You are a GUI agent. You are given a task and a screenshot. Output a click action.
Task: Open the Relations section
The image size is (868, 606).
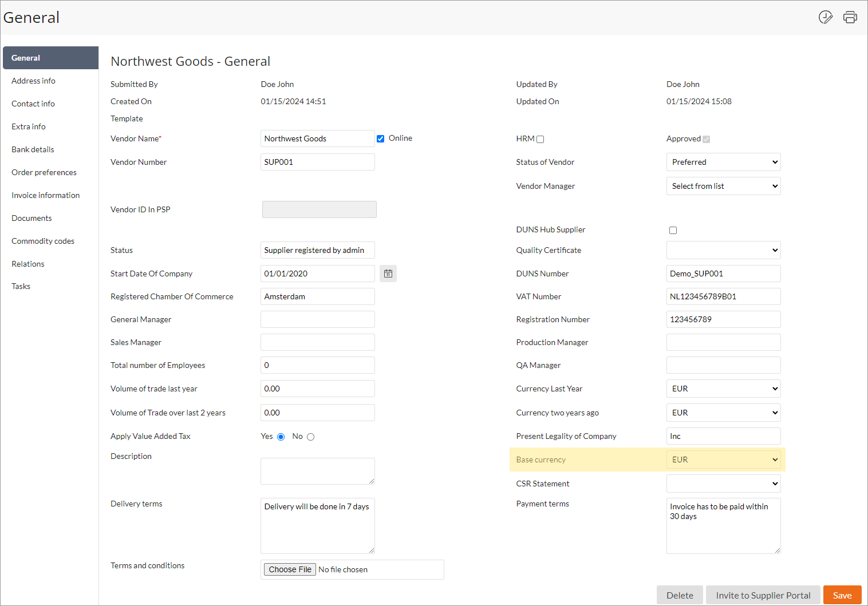point(28,264)
